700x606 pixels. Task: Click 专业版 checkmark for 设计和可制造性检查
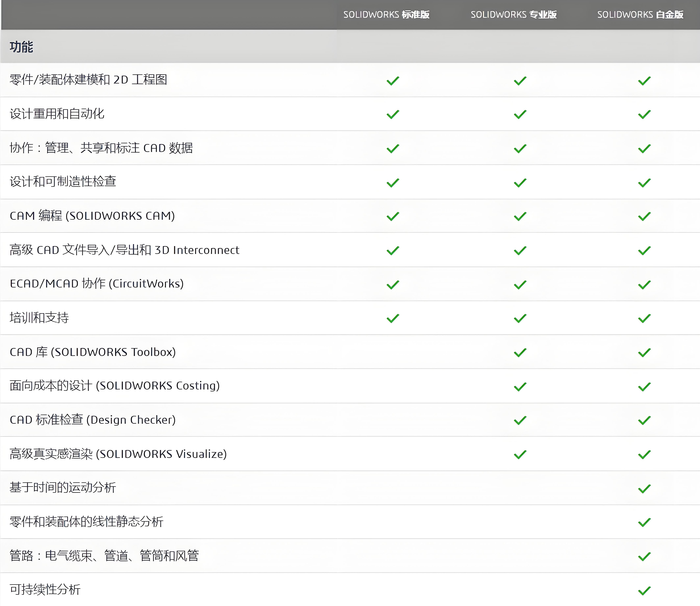520,183
